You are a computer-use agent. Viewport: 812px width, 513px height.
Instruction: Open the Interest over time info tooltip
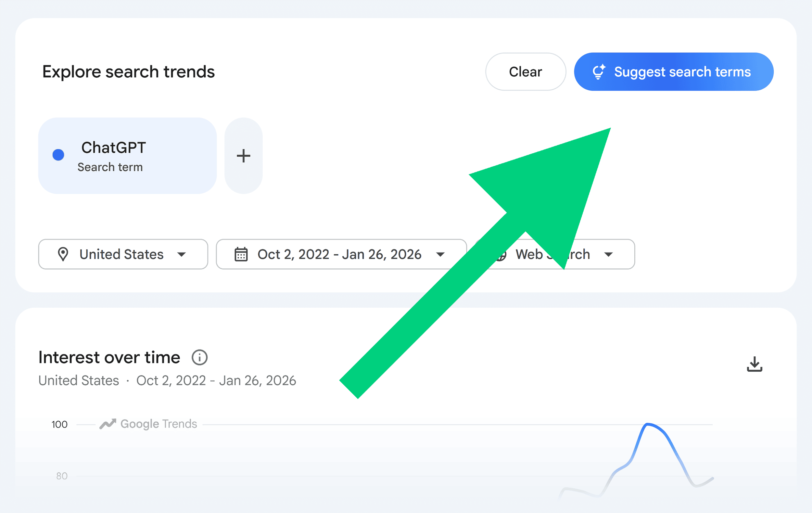[200, 357]
